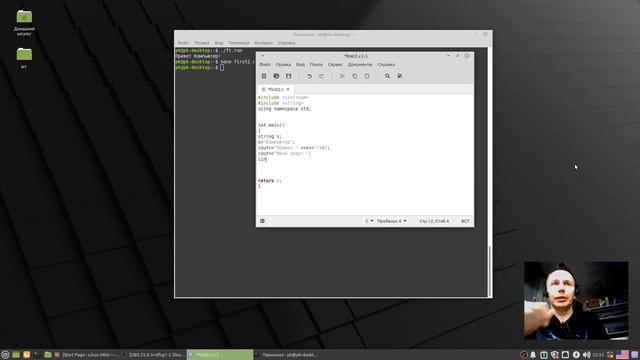Click the ВСТ insert mode indicator
The image size is (640, 360).
(x=465, y=221)
